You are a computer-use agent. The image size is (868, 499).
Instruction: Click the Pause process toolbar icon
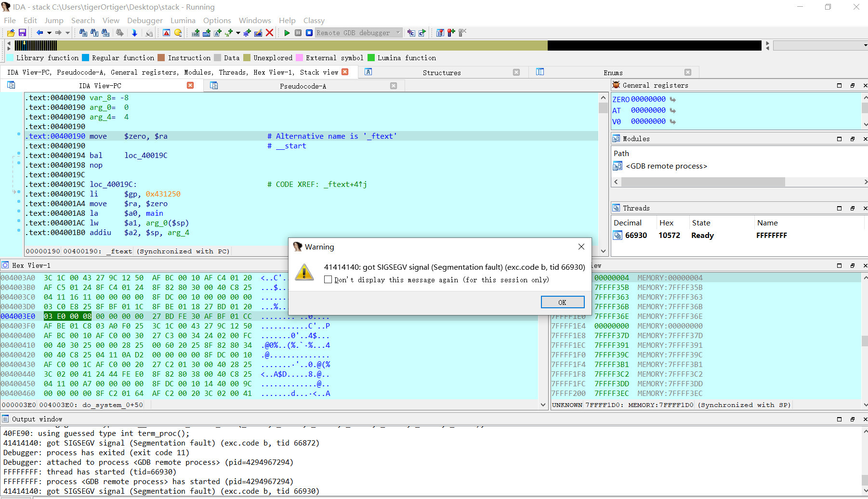coord(298,33)
